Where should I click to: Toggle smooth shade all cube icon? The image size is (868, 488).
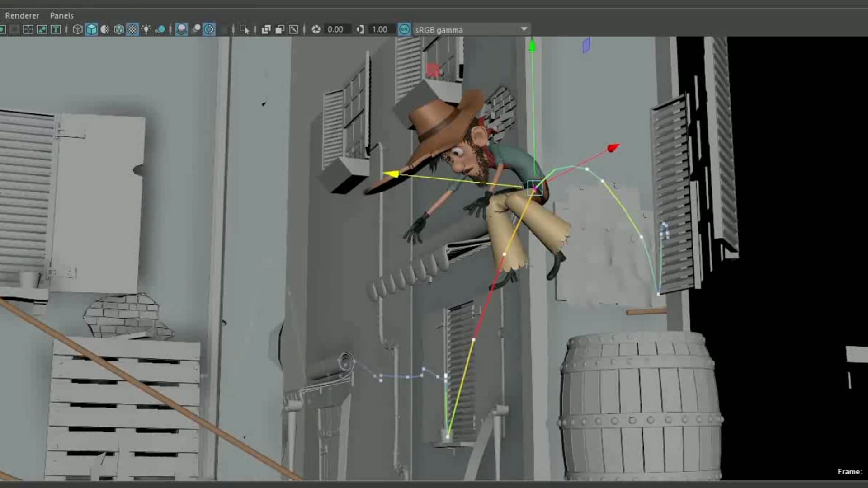[91, 29]
